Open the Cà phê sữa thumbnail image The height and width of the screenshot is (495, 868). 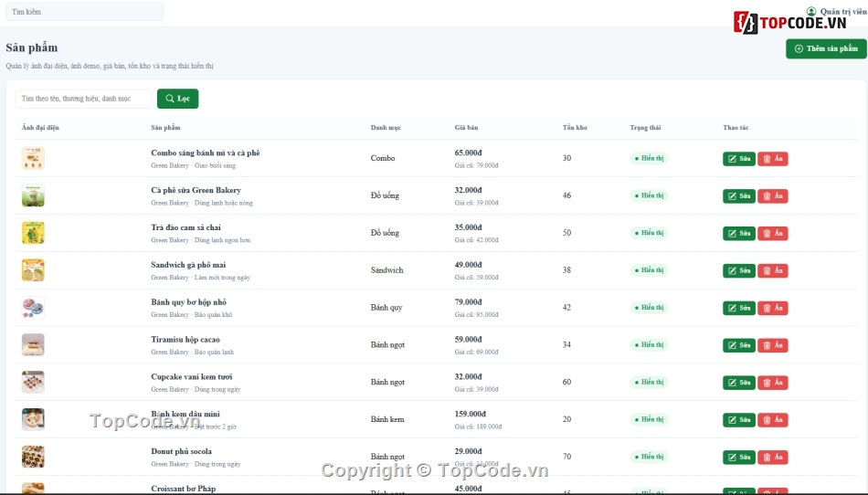[x=33, y=195]
